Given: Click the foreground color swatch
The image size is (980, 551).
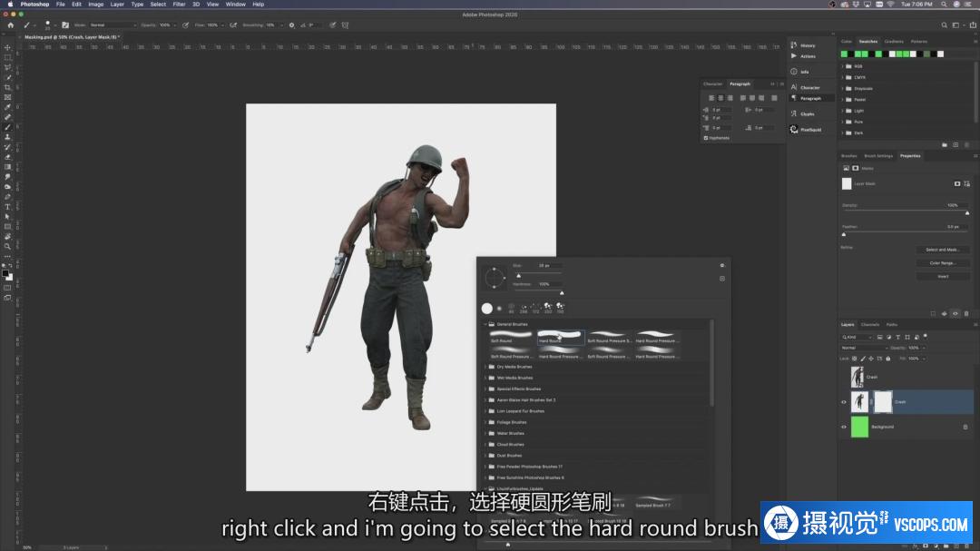Looking at the screenshot, I should (x=5, y=274).
